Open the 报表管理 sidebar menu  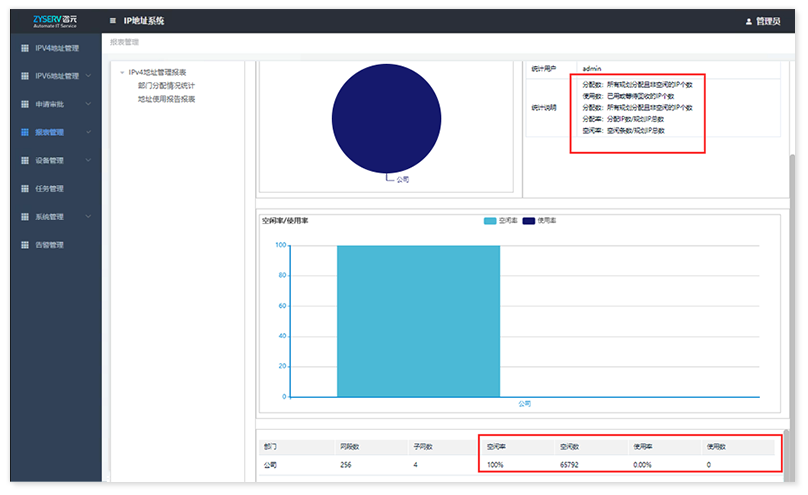pyautogui.click(x=49, y=132)
